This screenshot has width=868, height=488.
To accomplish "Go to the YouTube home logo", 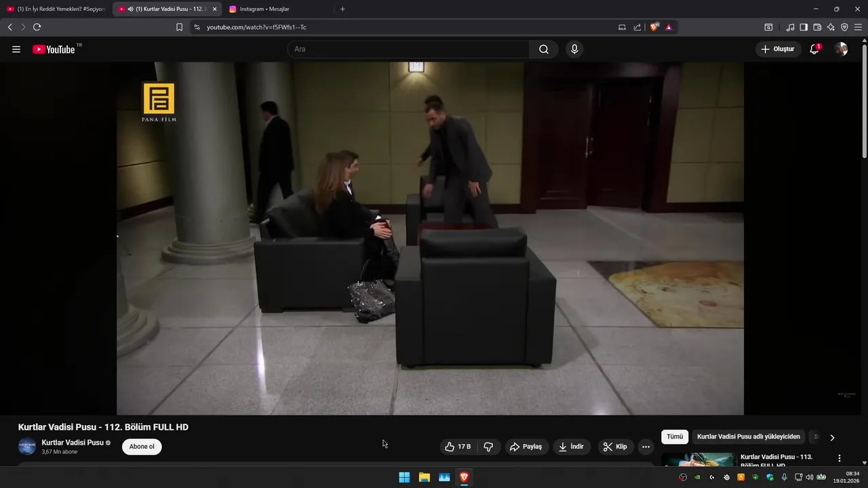I will (54, 49).
